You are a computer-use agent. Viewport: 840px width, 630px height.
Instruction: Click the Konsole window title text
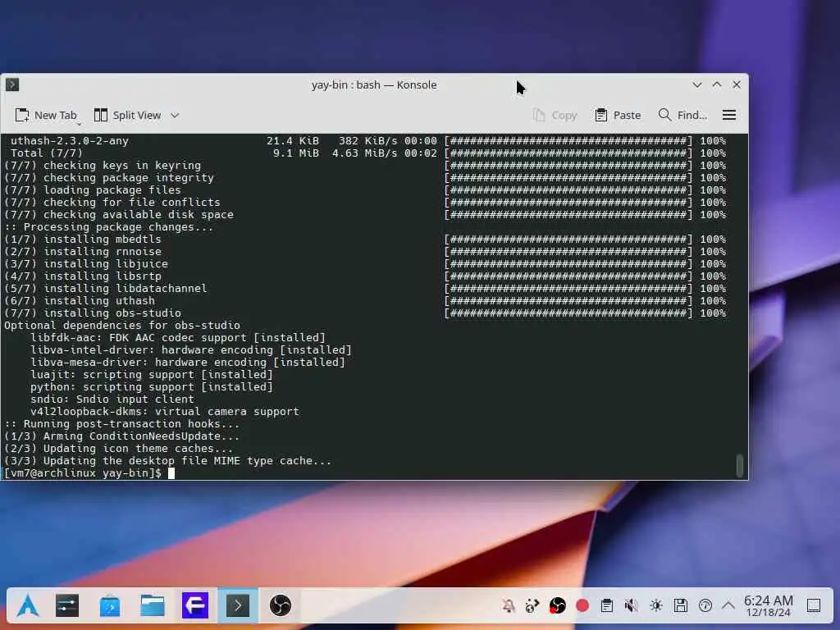[x=374, y=84]
